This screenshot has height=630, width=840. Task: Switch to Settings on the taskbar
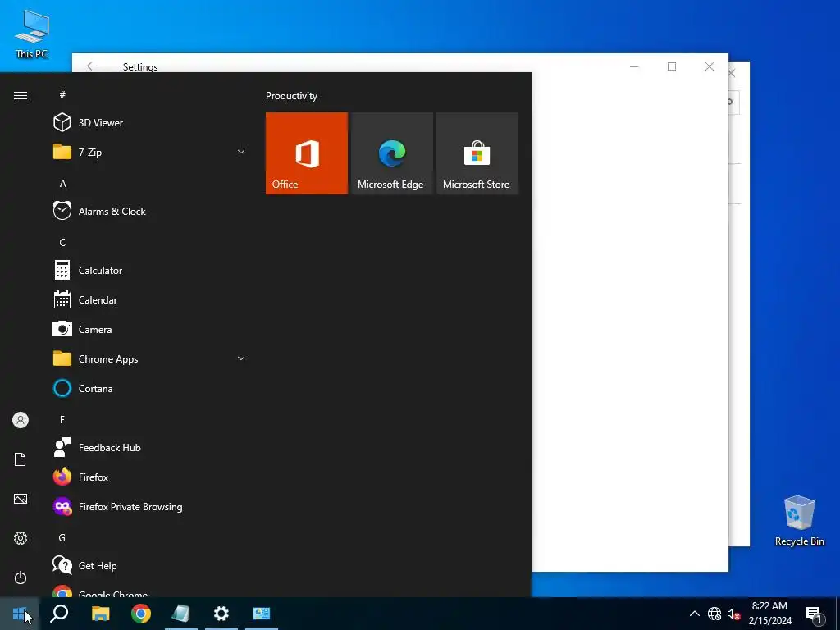point(221,614)
